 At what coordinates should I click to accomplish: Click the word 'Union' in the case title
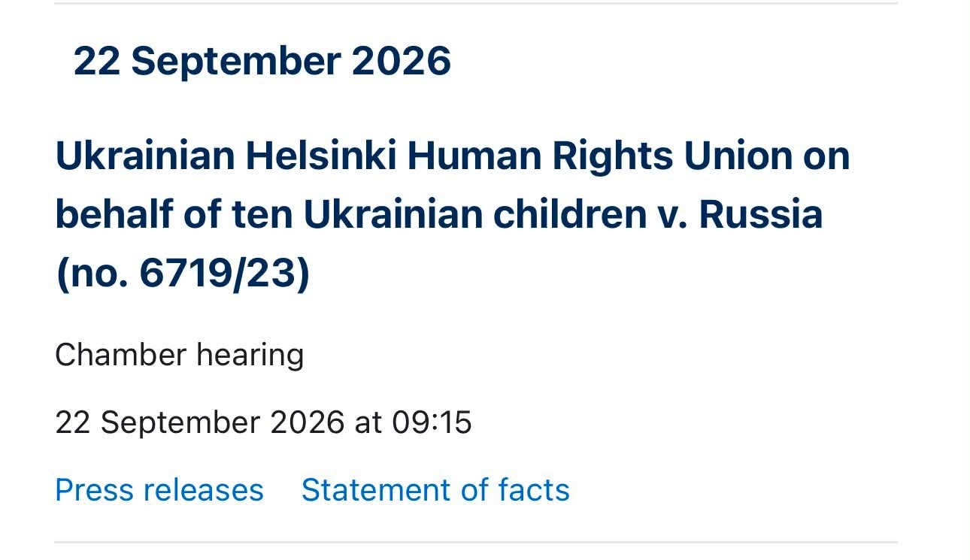(738, 156)
